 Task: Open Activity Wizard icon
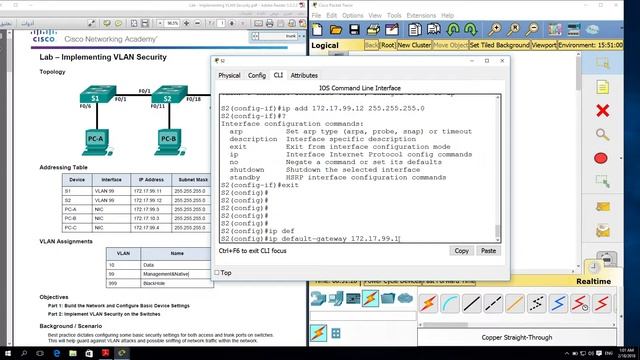pyautogui.click(x=392, y=30)
